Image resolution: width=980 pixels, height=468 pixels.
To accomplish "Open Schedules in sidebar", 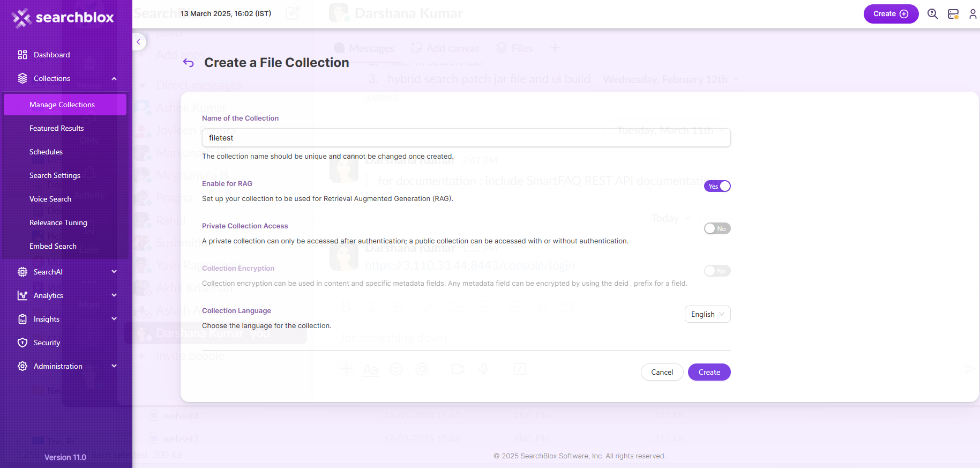I will coord(46,152).
